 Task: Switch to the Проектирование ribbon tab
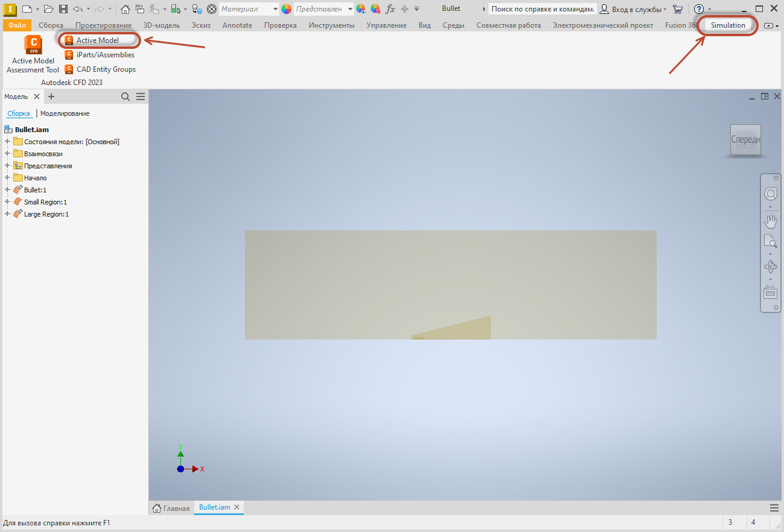(x=103, y=25)
